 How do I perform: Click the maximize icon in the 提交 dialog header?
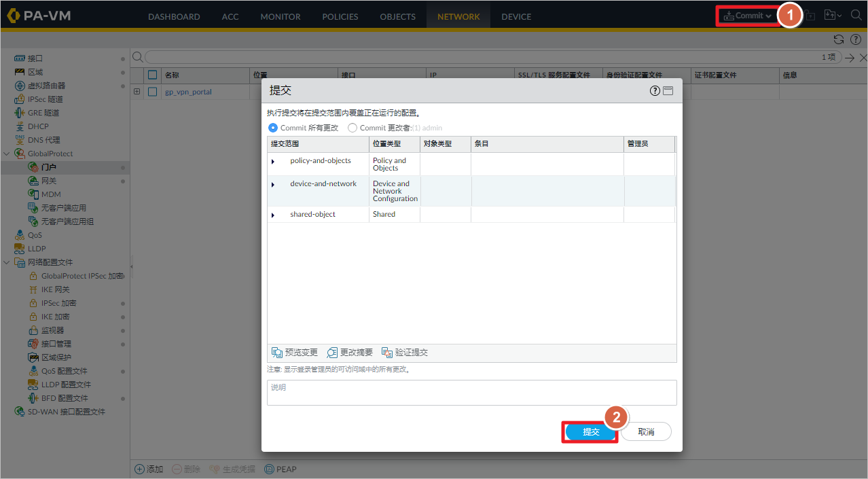668,90
